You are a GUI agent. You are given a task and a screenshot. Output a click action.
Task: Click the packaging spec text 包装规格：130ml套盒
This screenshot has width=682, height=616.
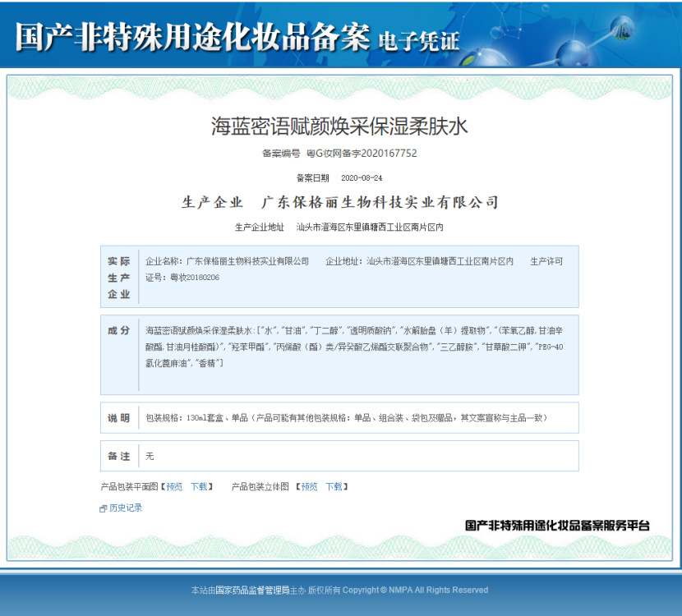184,418
